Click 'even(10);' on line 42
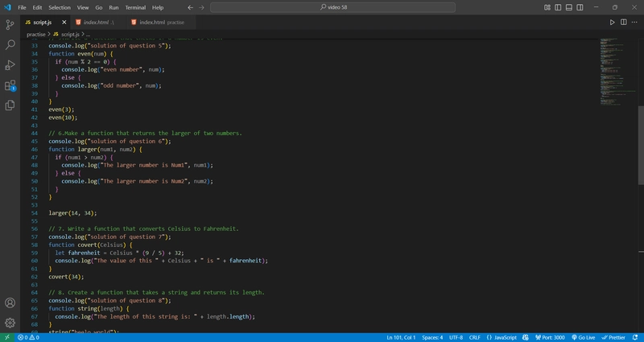644x342 pixels. [63, 117]
